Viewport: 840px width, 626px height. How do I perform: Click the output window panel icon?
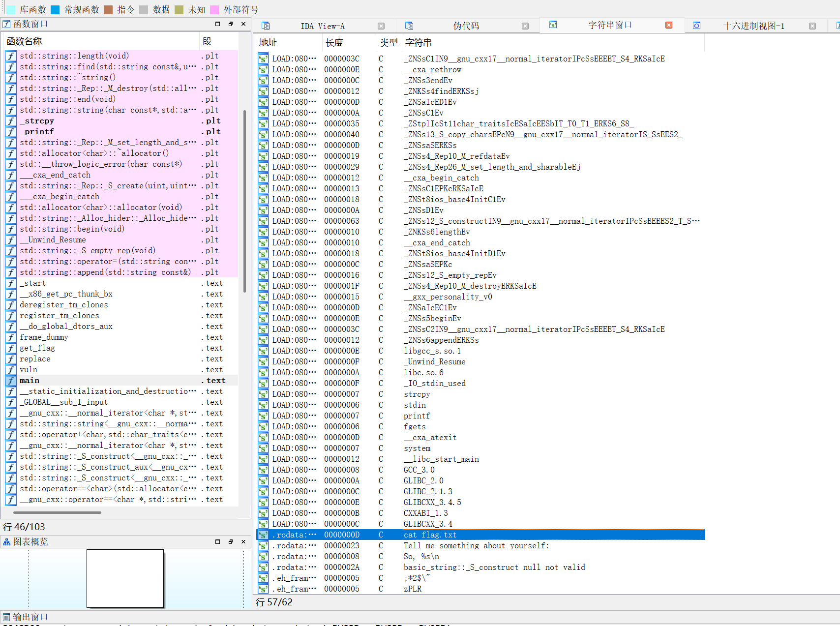pos(6,617)
